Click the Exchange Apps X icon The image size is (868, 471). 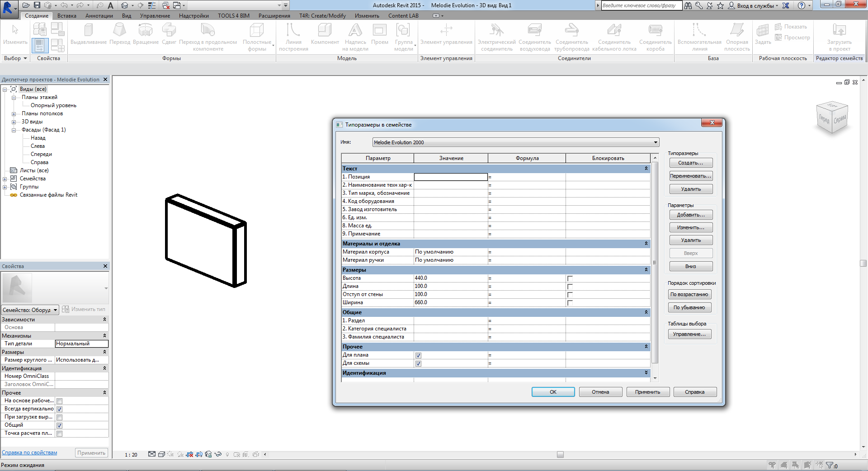tap(786, 5)
